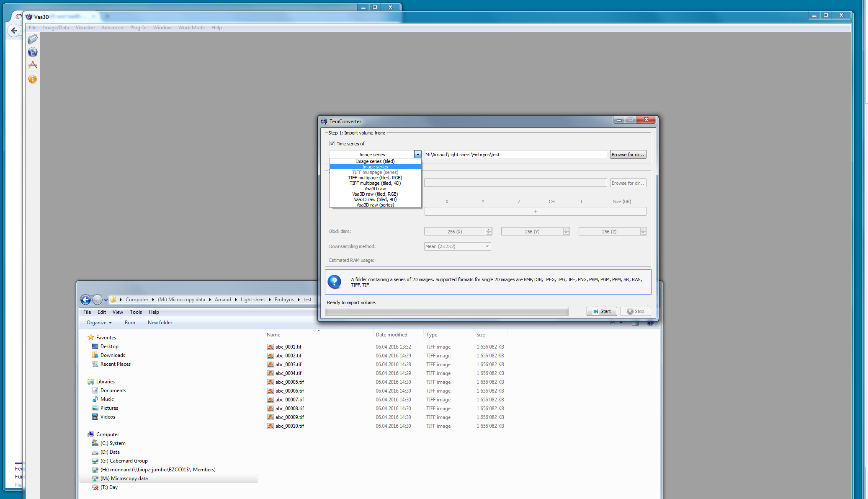Click the Name column header
This screenshot has width=868, height=499.
(x=273, y=335)
